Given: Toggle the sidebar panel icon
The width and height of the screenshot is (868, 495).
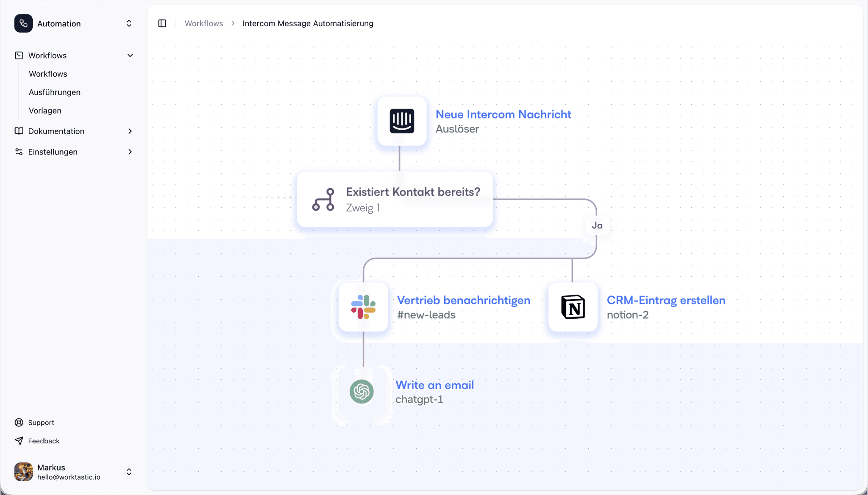Looking at the screenshot, I should click(162, 23).
